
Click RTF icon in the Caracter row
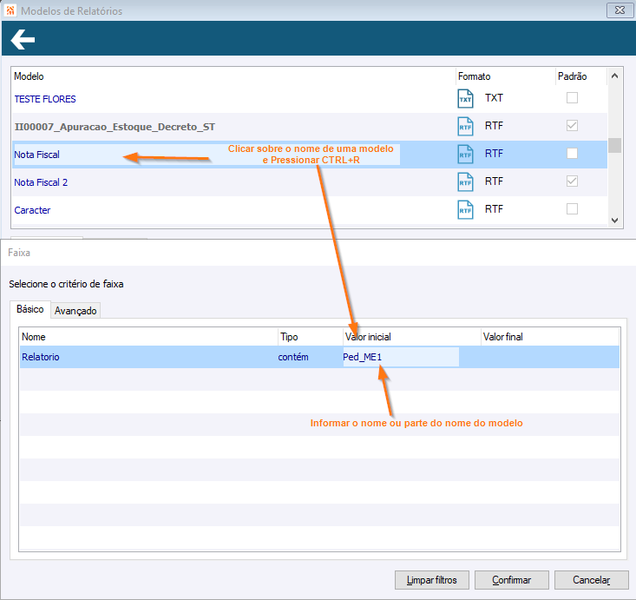click(465, 210)
